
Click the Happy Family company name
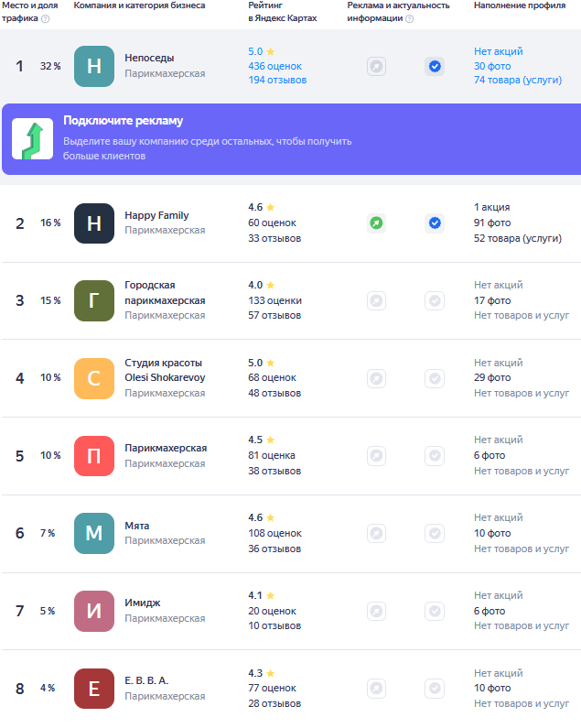(x=156, y=215)
